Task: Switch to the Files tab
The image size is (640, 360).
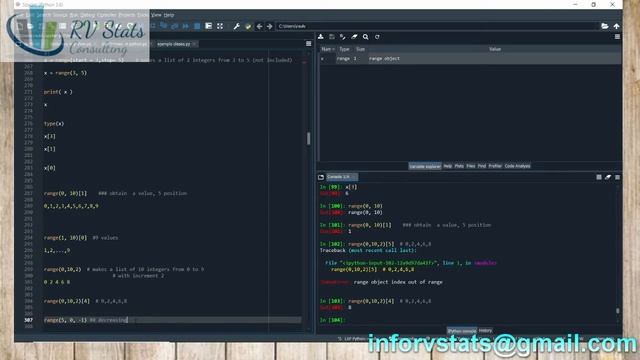Action: click(471, 166)
